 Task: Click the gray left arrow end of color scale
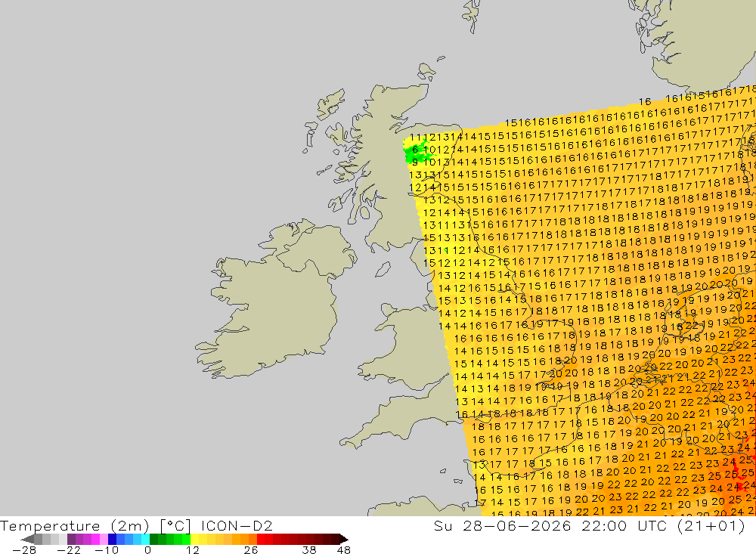pos(28,539)
